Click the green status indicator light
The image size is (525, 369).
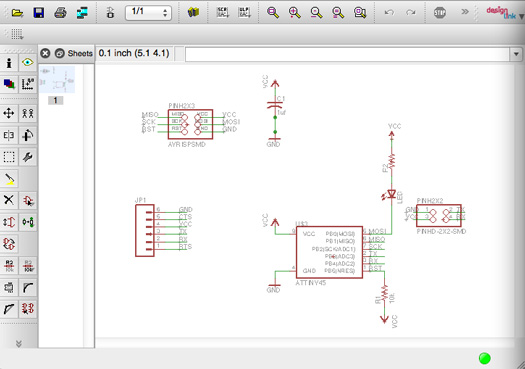[484, 358]
